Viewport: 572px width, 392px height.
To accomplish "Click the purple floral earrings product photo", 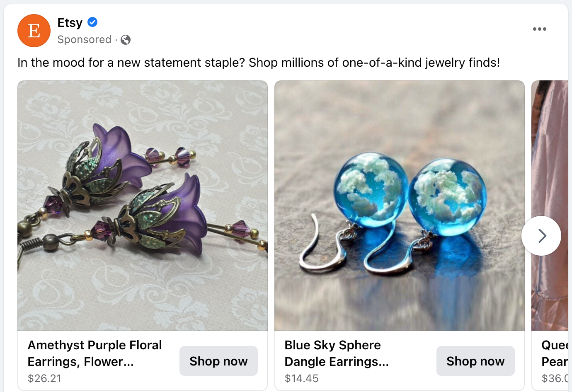I will (142, 205).
